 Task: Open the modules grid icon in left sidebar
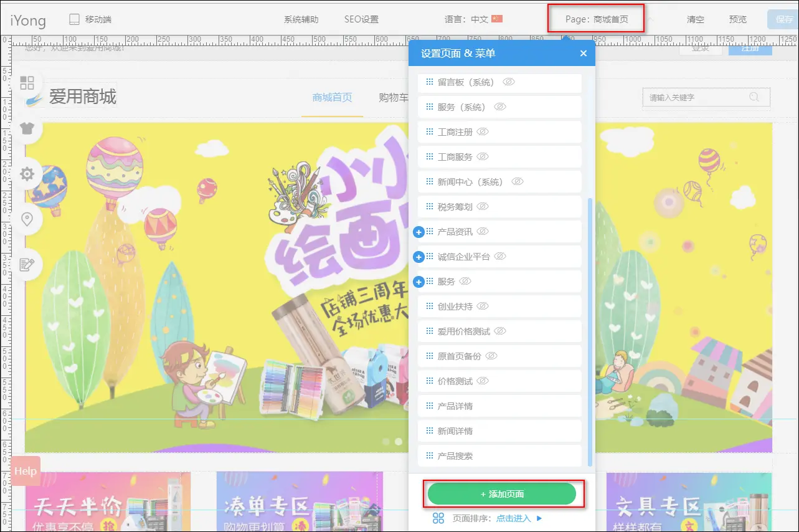[27, 83]
